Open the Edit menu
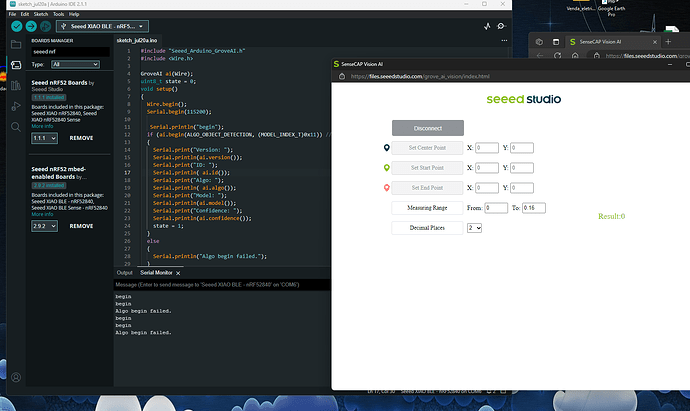This screenshot has width=690, height=411. point(25,14)
